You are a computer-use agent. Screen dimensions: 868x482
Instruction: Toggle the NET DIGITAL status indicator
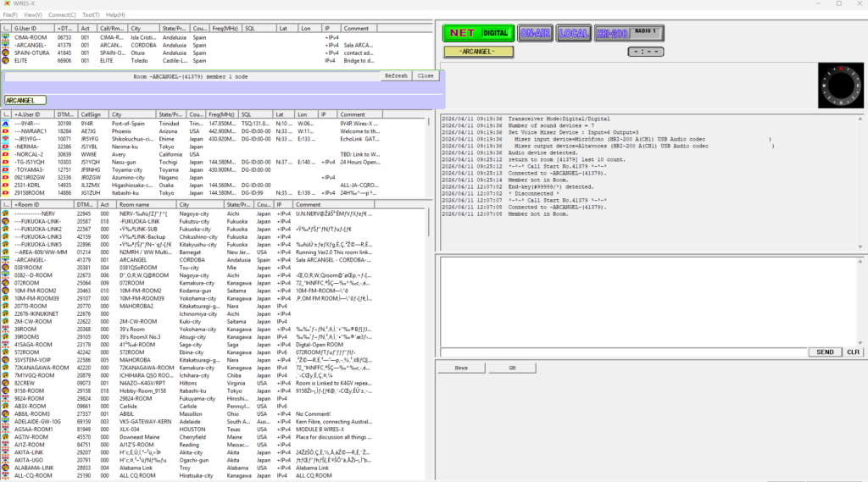coord(477,33)
